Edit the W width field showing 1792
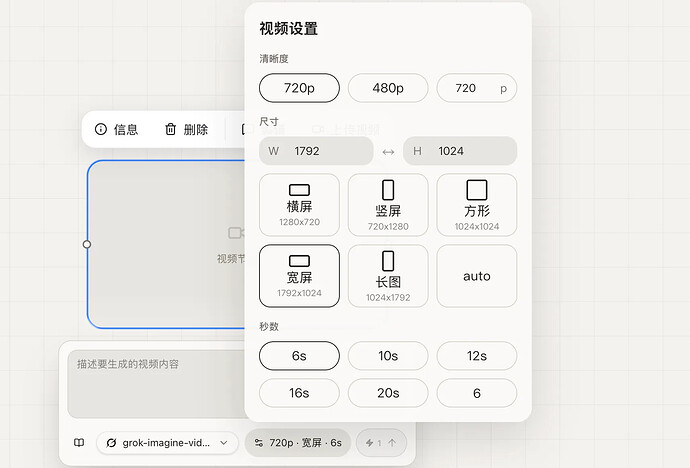Image resolution: width=690 pixels, height=468 pixels. click(x=316, y=151)
